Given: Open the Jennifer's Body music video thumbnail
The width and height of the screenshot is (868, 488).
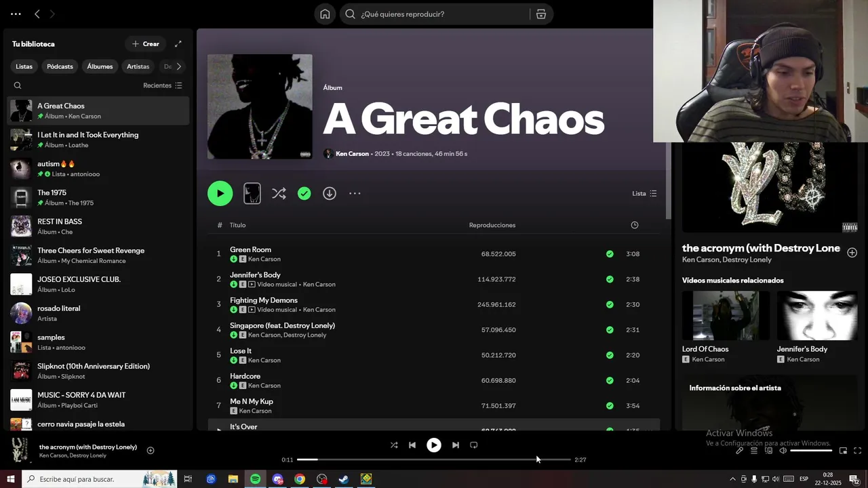Looking at the screenshot, I should [x=817, y=316].
